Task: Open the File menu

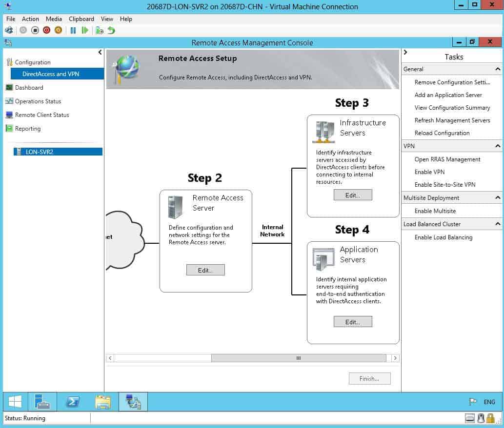Action: click(x=11, y=19)
